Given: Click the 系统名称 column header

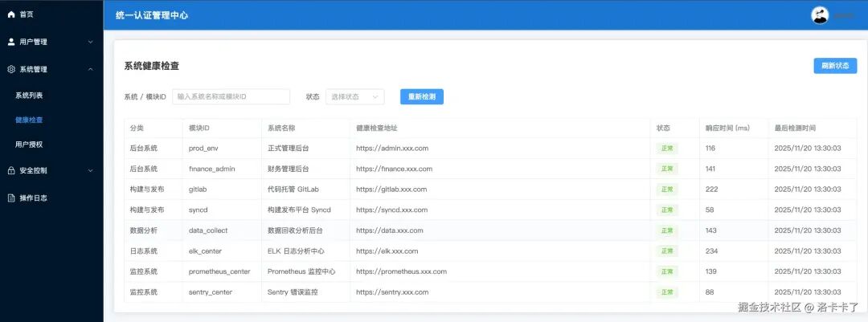Looking at the screenshot, I should [281, 128].
